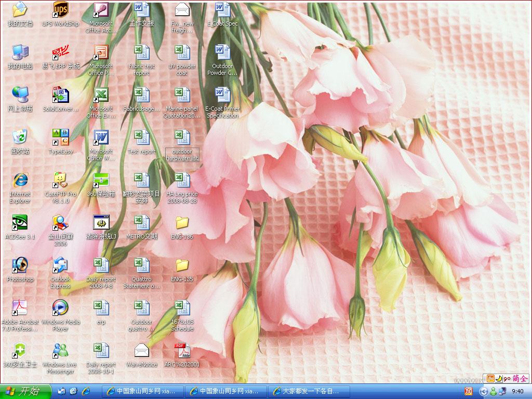Open the UPS WorldShip desktop icon

(60, 14)
